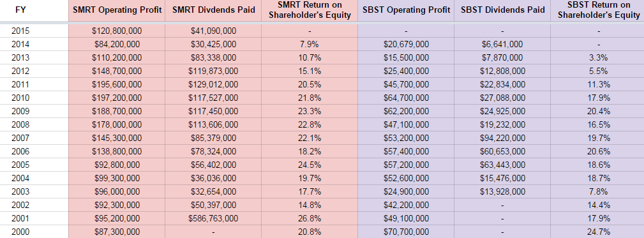644x238 pixels.
Task: Select the $19,232,000 cell
Action: coord(503,125)
